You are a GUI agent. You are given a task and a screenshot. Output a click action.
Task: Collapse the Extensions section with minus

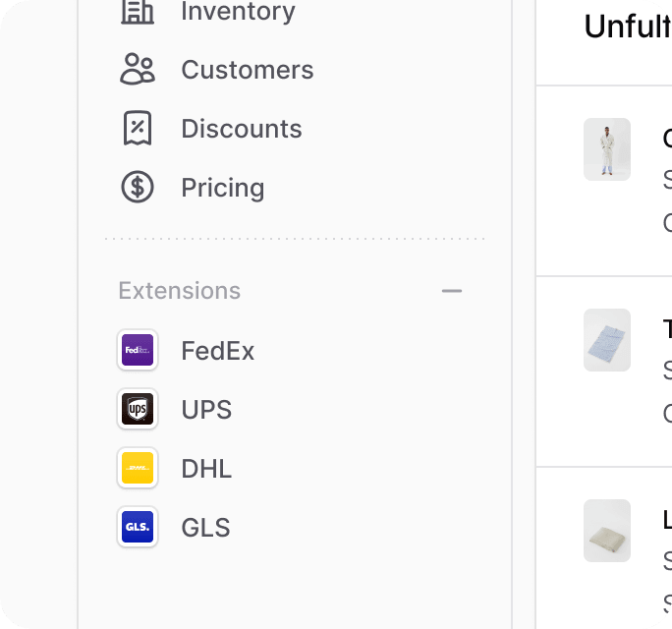[452, 291]
